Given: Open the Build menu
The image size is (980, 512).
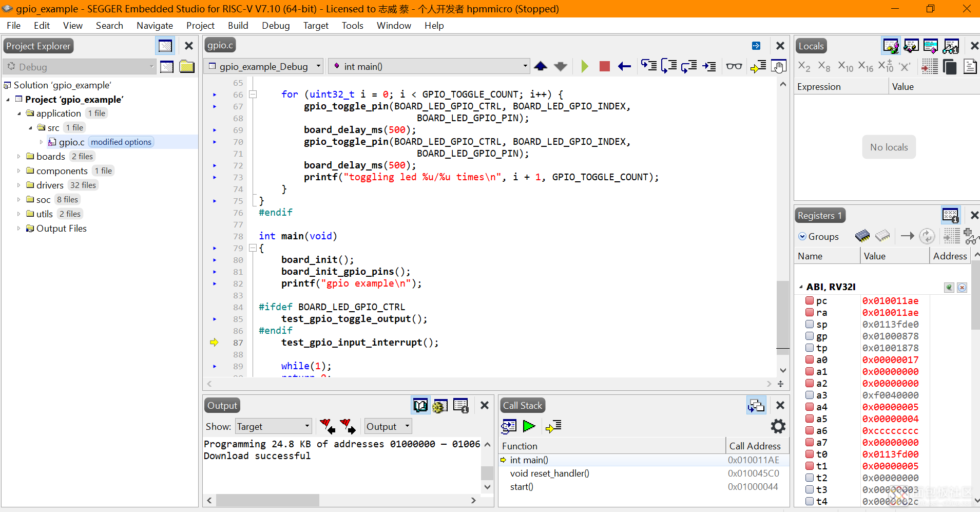Looking at the screenshot, I should click(238, 26).
